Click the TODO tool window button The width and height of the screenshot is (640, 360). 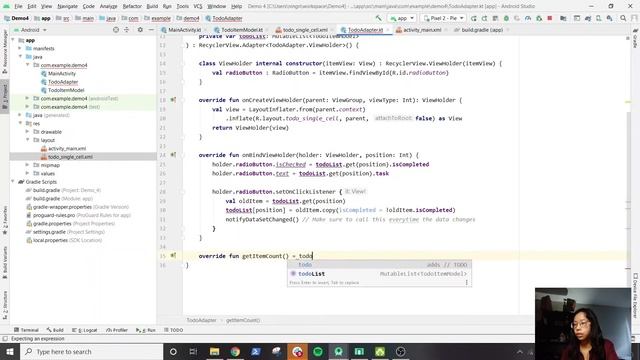(x=173, y=330)
